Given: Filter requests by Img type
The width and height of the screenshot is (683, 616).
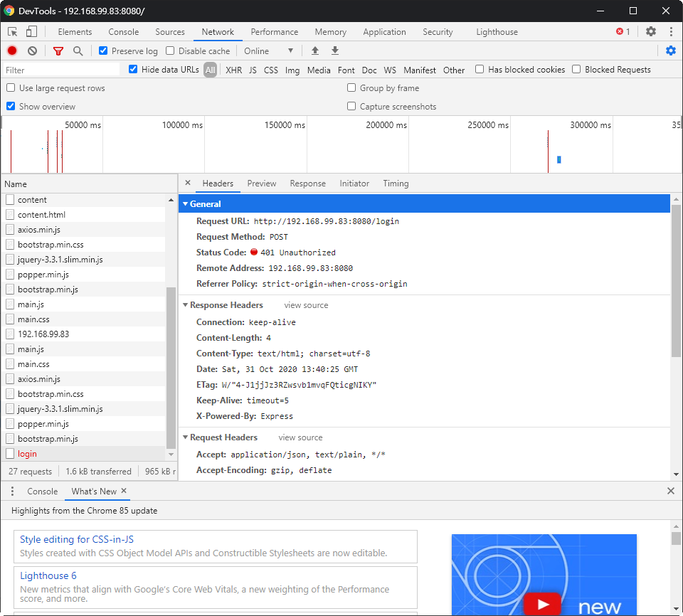Looking at the screenshot, I should click(292, 70).
